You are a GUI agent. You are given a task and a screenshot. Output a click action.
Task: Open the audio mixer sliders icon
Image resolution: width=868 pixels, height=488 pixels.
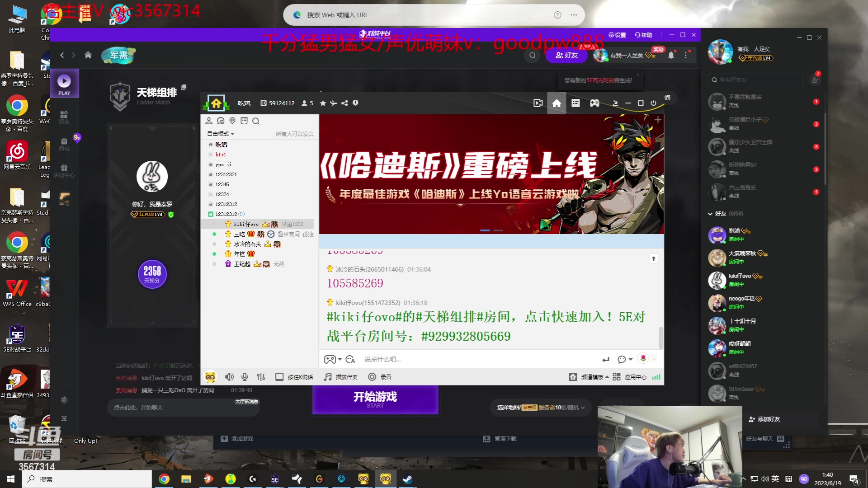261,377
